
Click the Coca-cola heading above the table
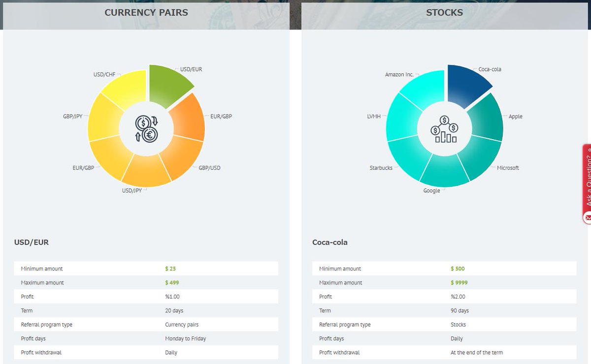click(x=330, y=242)
